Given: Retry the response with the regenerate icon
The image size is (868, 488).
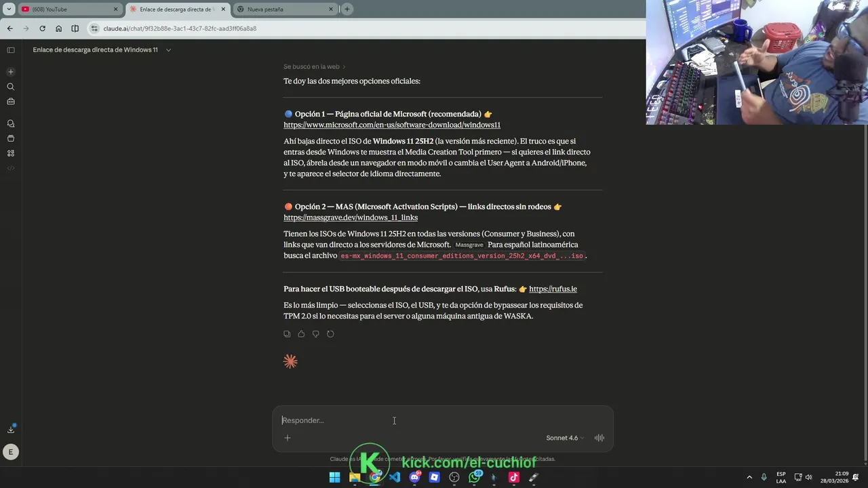Looking at the screenshot, I should [330, 334].
